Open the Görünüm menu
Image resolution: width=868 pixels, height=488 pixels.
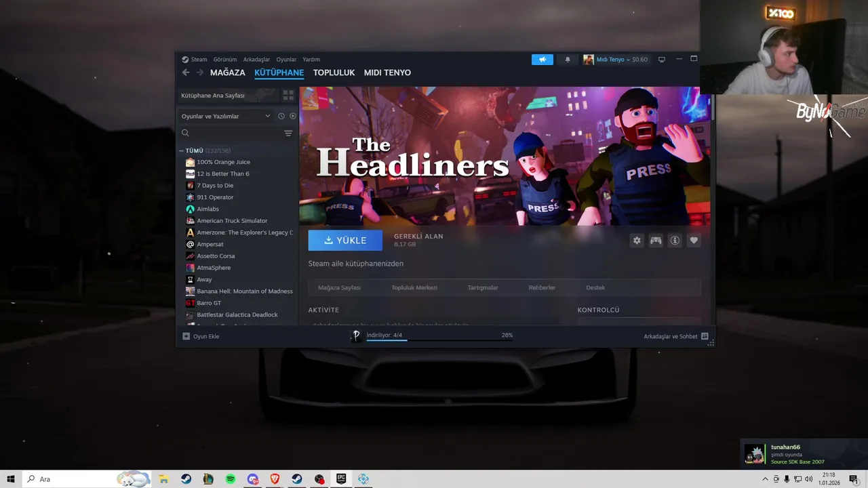pyautogui.click(x=225, y=60)
